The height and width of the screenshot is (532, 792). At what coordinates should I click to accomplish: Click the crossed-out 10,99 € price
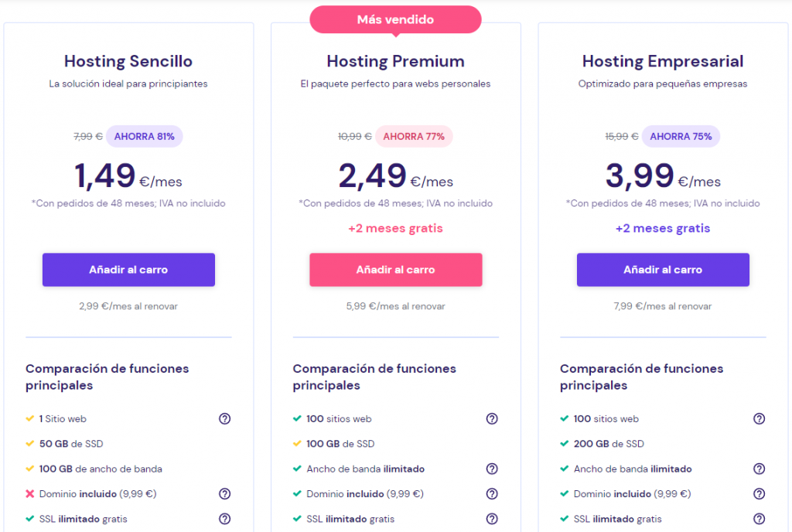pyautogui.click(x=355, y=136)
